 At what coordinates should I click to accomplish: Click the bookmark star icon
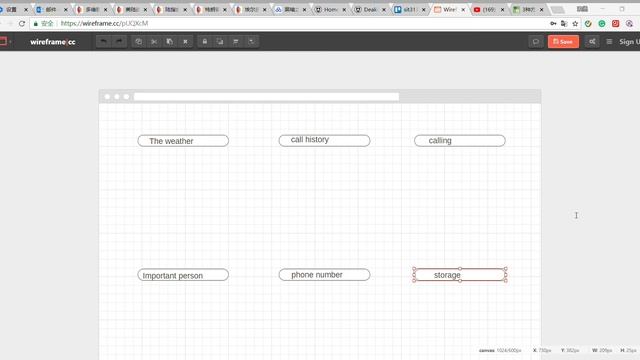point(575,24)
